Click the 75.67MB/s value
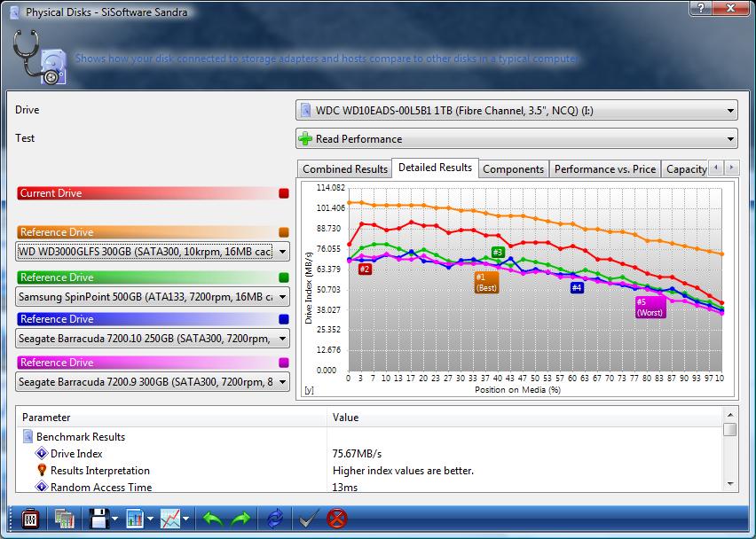Viewport: 756px width, 539px height. coord(357,454)
